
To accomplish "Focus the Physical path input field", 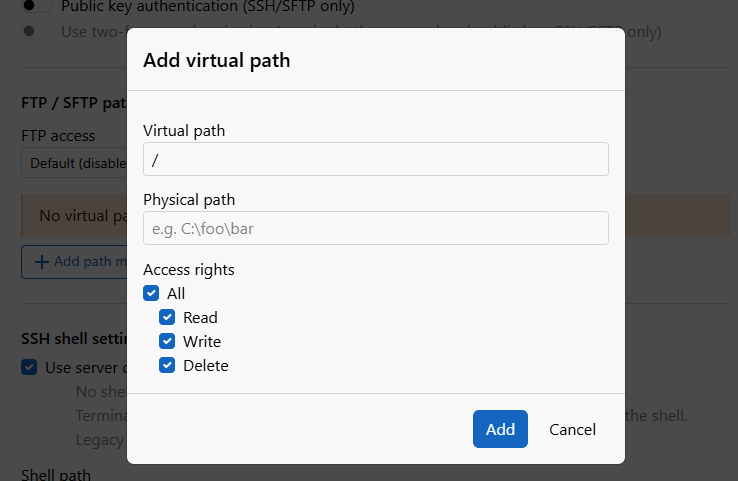I will coord(376,228).
